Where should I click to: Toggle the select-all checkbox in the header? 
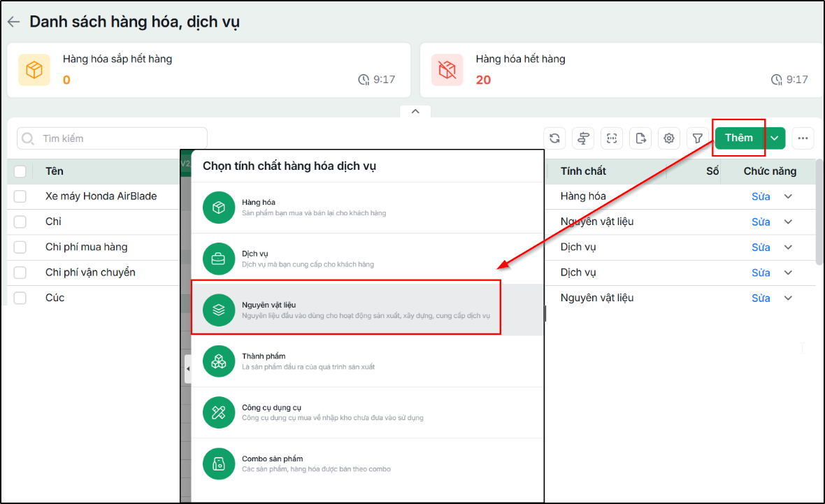tap(20, 171)
